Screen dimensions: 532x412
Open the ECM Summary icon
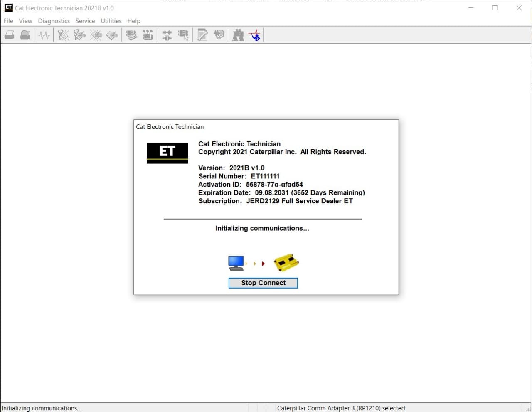[148, 35]
